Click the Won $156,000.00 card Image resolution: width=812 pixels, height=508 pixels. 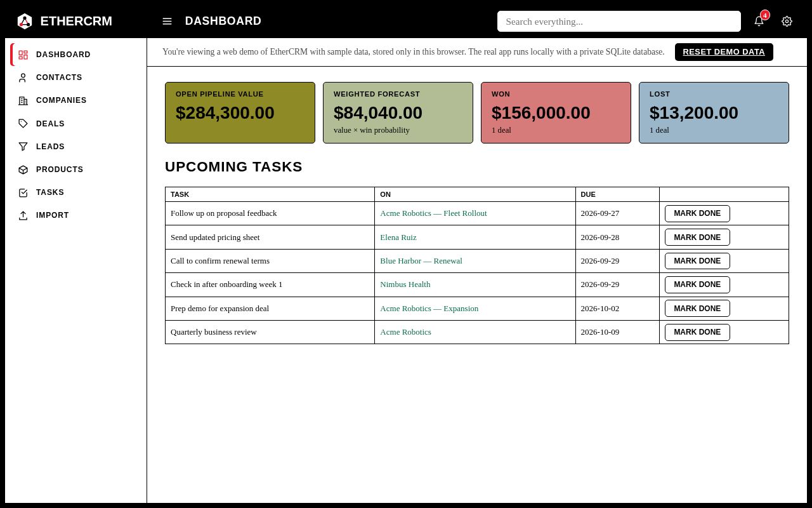[556, 112]
